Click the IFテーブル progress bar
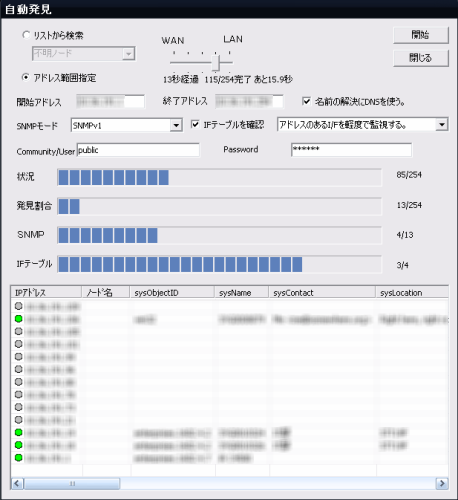The height and width of the screenshot is (500, 458). click(220, 264)
